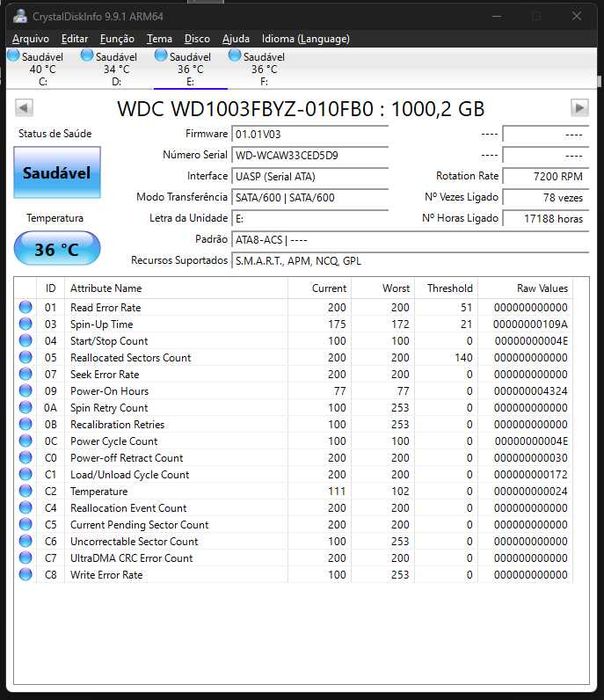Image resolution: width=604 pixels, height=700 pixels.
Task: Click the Raw Values column header
Action: tap(525, 288)
